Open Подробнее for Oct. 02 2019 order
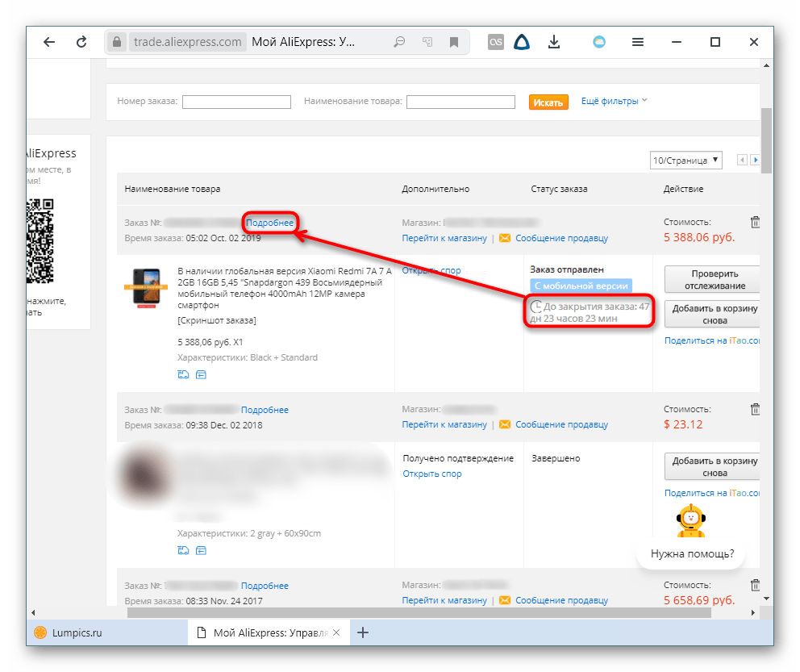The height and width of the screenshot is (672, 800). [x=270, y=223]
